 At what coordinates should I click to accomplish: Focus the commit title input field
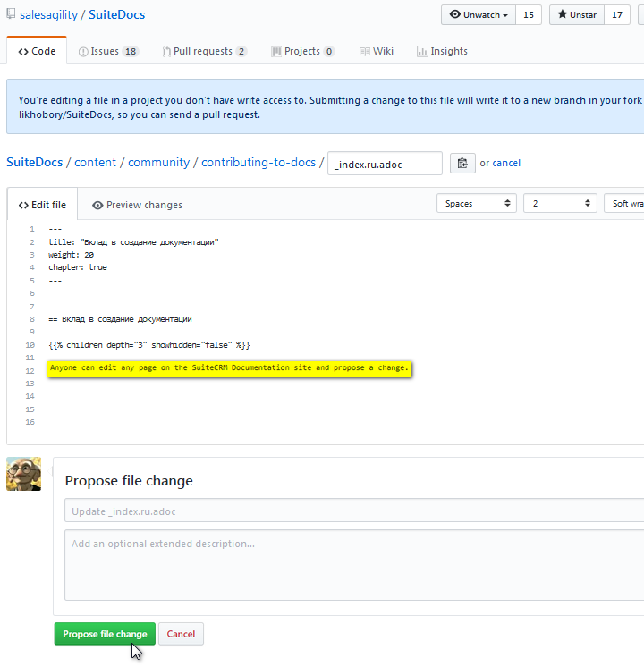coord(354,511)
